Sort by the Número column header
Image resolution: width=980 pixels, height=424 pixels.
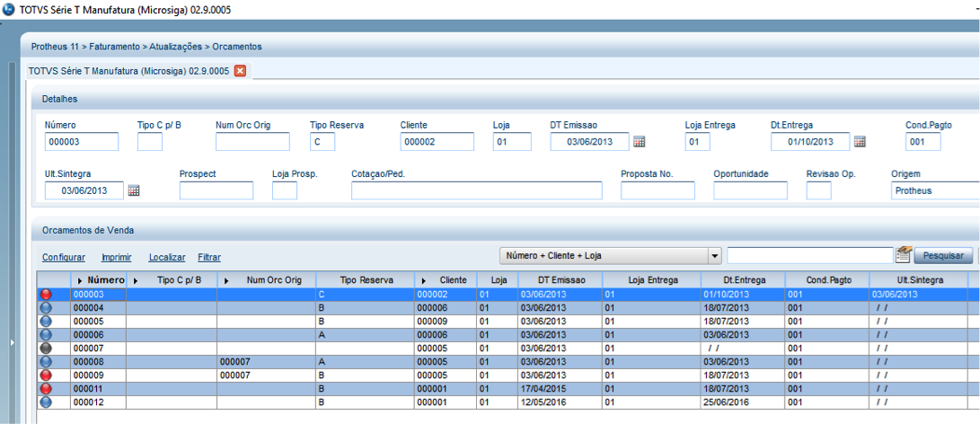point(99,280)
